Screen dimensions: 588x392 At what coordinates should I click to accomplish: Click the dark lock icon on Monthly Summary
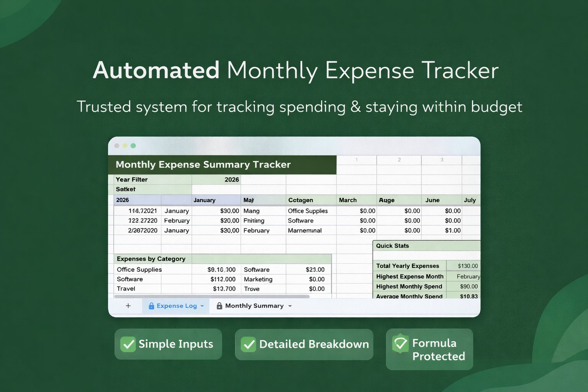pos(220,306)
